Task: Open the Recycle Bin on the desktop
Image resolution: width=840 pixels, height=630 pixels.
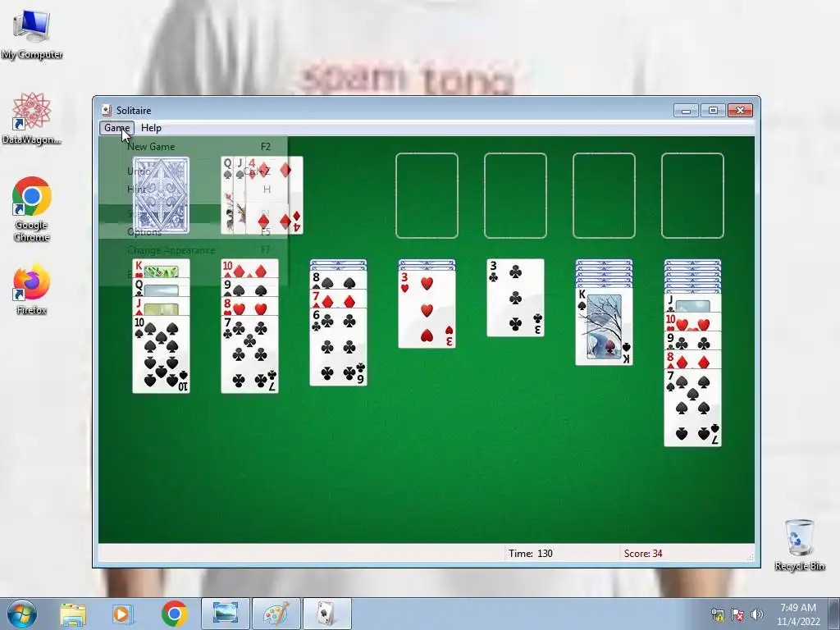Action: point(799,545)
